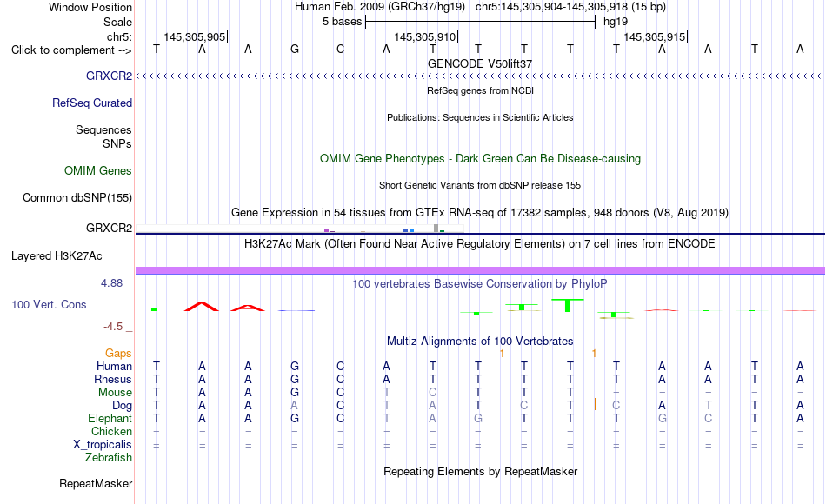Click the RepeatMasker track label
This screenshot has width=826, height=504.
pyautogui.click(x=96, y=483)
